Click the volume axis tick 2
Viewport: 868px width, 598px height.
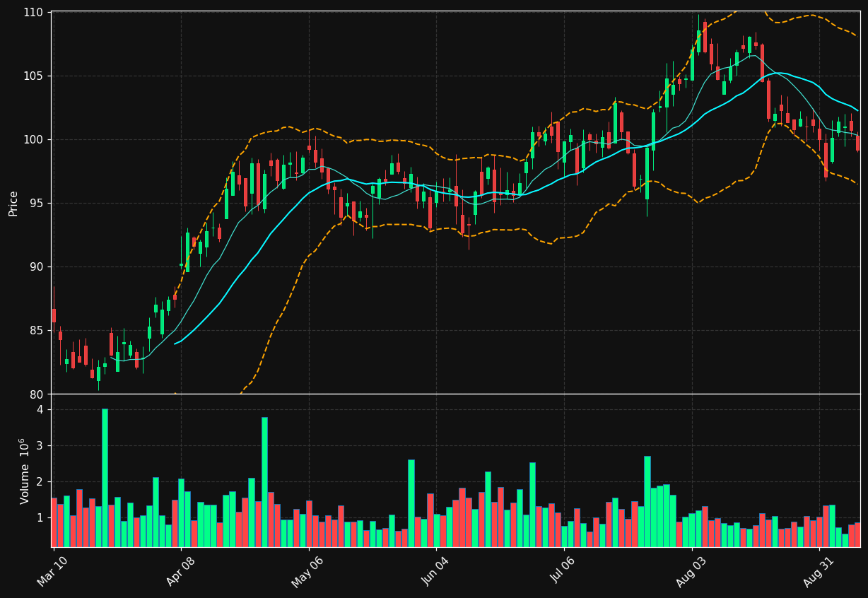click(x=41, y=482)
